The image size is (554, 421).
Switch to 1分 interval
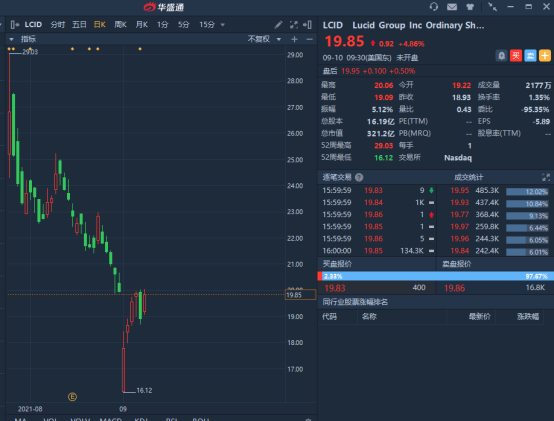pos(163,25)
